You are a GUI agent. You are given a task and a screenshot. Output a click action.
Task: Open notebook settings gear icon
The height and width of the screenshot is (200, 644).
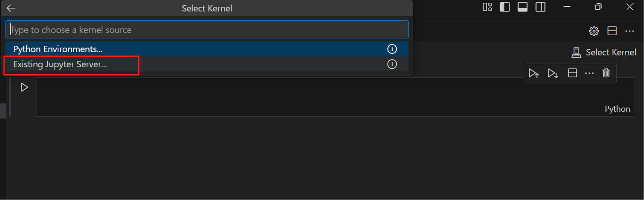click(x=594, y=31)
